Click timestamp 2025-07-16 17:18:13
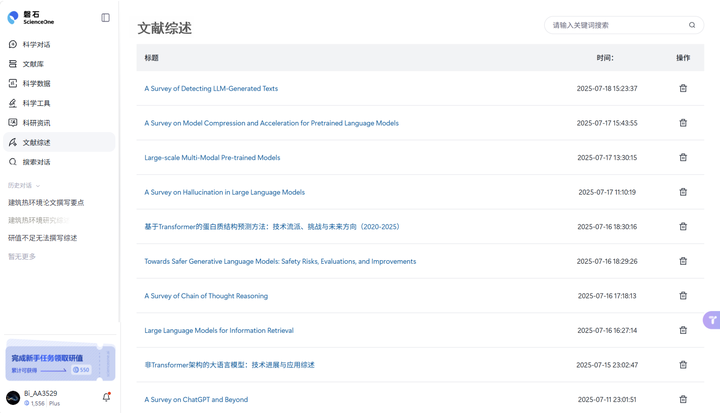This screenshot has height=413, width=720. point(607,296)
